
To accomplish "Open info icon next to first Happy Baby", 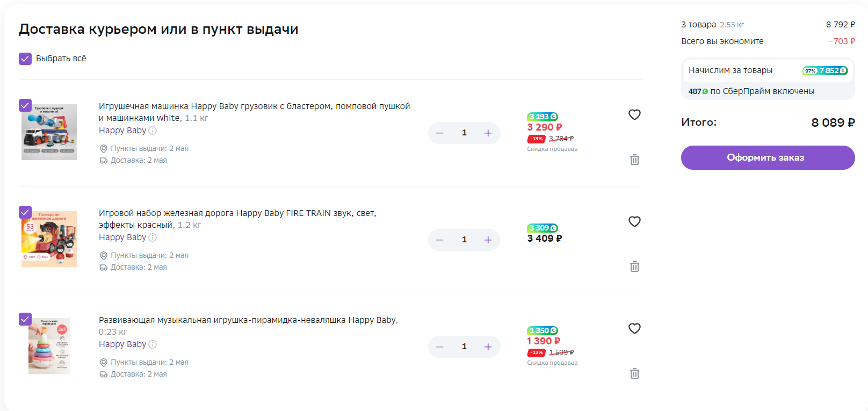I will (153, 131).
